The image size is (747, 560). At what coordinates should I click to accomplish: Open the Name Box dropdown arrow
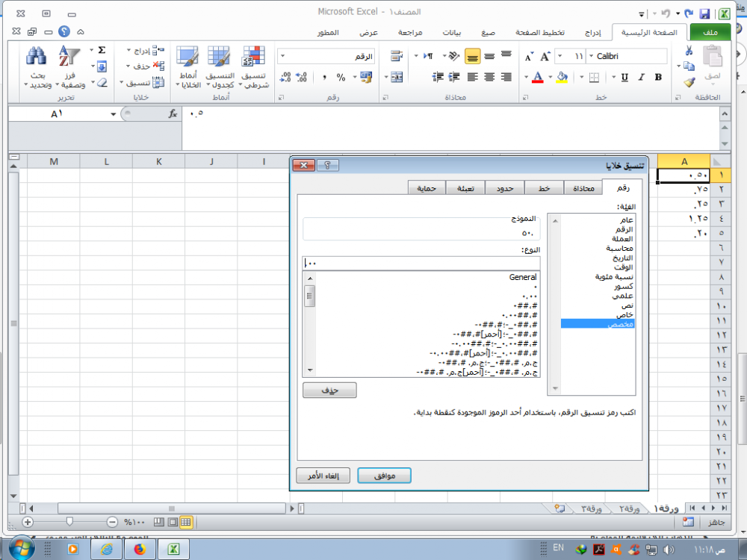click(x=114, y=113)
